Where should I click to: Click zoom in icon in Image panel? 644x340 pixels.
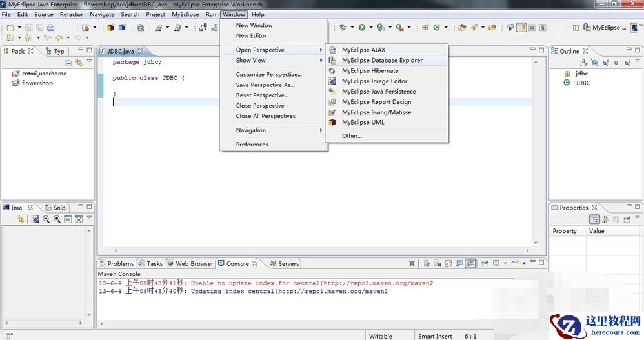[x=57, y=219]
